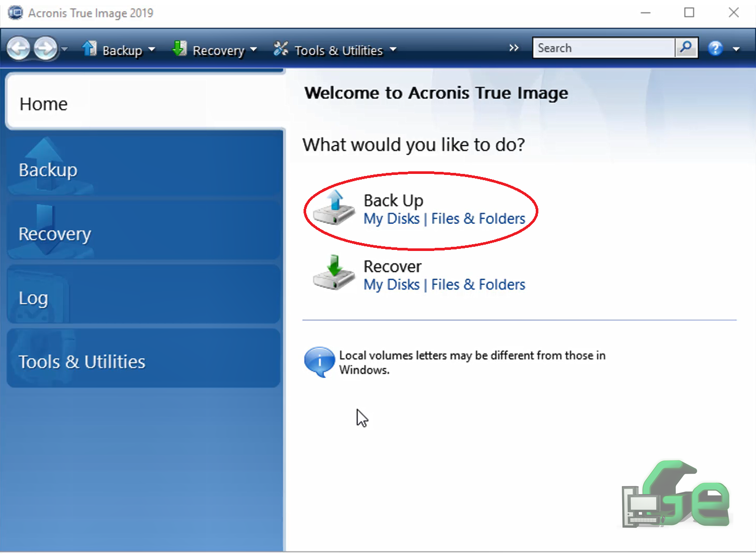This screenshot has width=756, height=554.
Task: Click into the Search input field
Action: click(x=604, y=48)
